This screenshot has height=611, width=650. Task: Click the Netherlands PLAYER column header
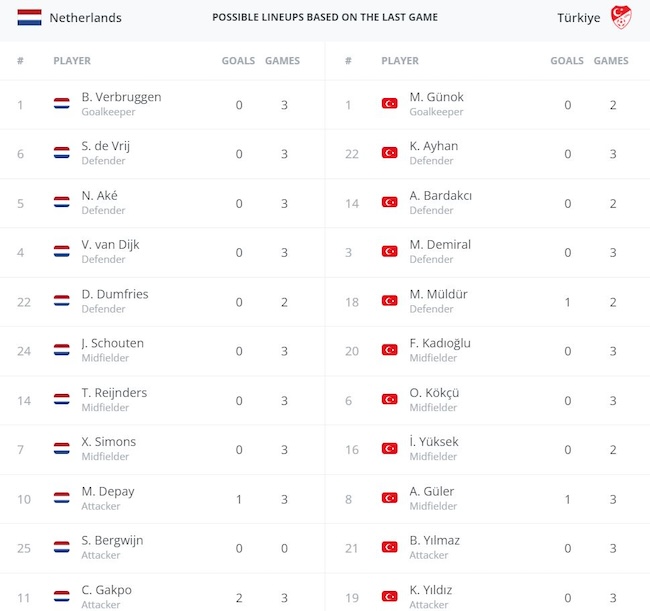click(72, 61)
